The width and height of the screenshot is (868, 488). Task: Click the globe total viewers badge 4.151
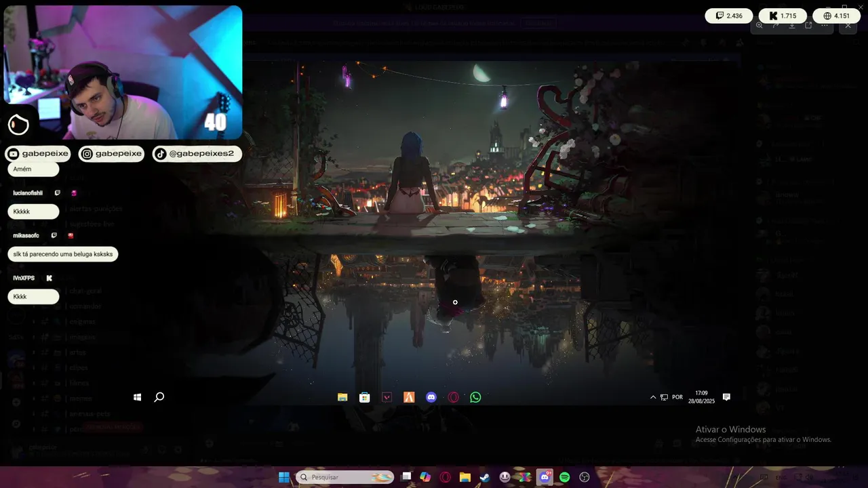click(x=836, y=16)
